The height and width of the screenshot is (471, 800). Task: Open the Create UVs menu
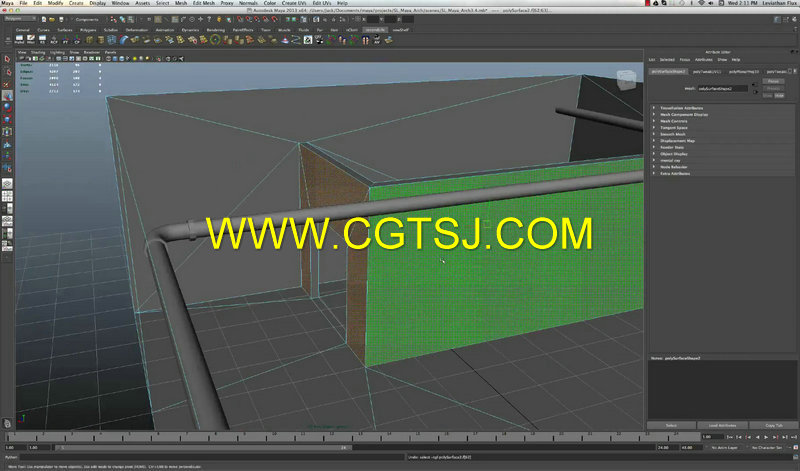294,3
